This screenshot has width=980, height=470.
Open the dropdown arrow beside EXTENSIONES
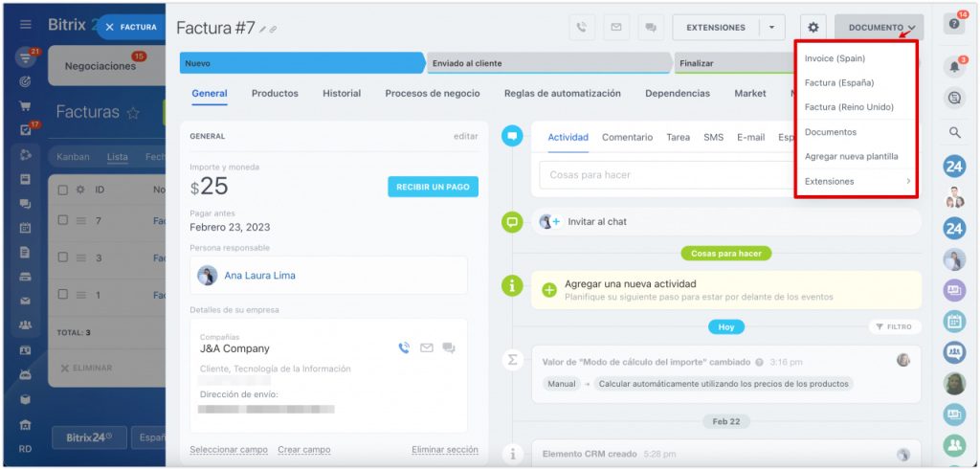click(x=771, y=28)
